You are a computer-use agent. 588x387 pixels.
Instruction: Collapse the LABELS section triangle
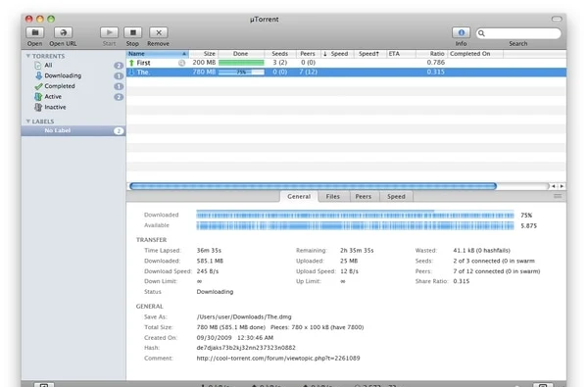point(28,121)
